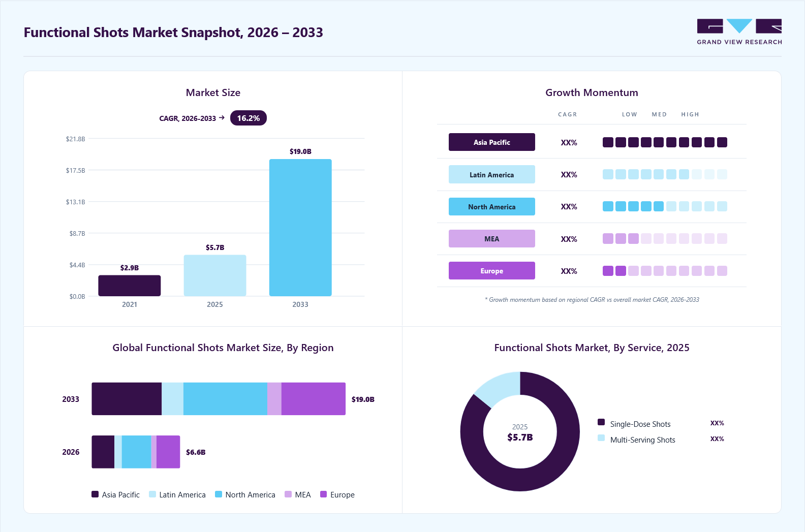Click the North America swatch in the region legend
This screenshot has height=532, width=805.
[x=219, y=494]
